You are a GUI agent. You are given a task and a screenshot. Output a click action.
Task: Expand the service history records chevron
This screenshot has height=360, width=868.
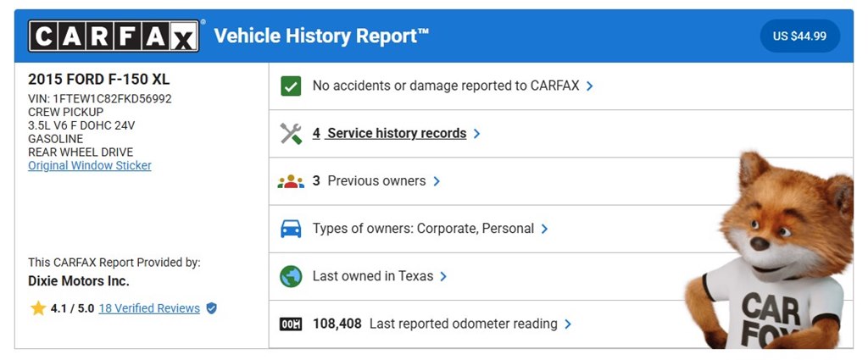click(x=477, y=134)
